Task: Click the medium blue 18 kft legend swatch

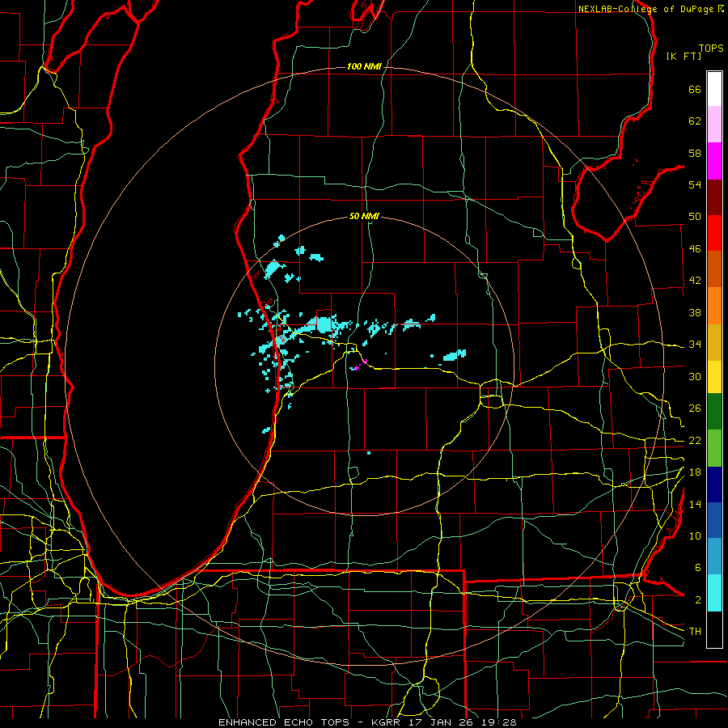Action: [x=714, y=520]
